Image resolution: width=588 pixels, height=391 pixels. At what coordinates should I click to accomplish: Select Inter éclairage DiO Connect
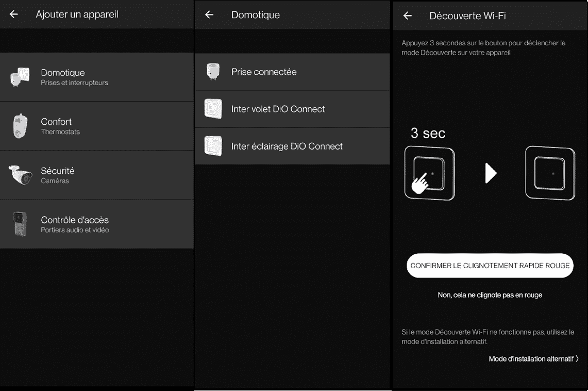(292, 146)
